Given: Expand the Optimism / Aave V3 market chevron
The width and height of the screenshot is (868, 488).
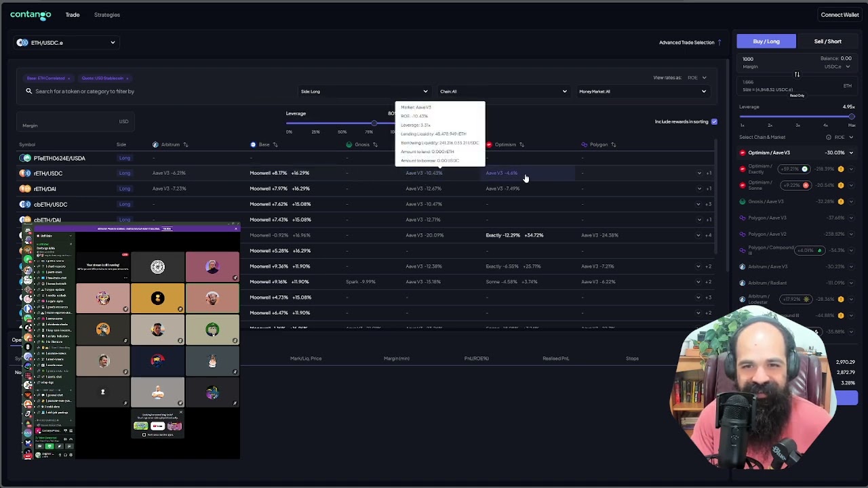Looking at the screenshot, I should click(852, 152).
